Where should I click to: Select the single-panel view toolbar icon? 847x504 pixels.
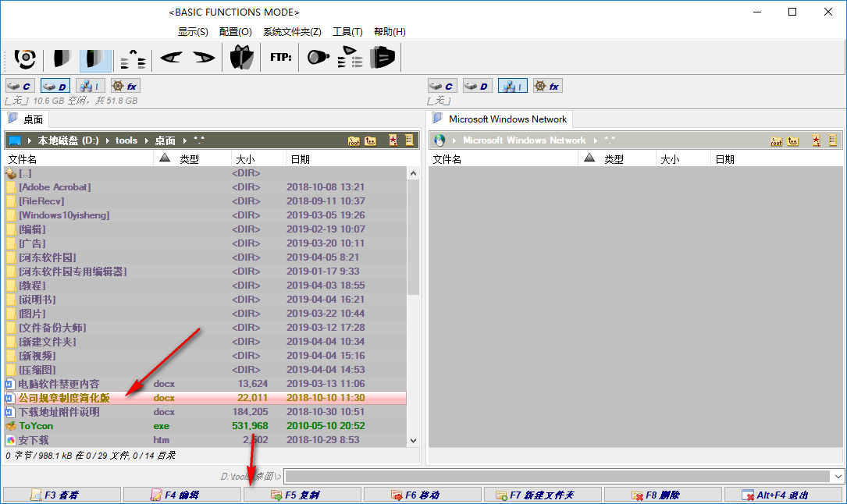62,59
